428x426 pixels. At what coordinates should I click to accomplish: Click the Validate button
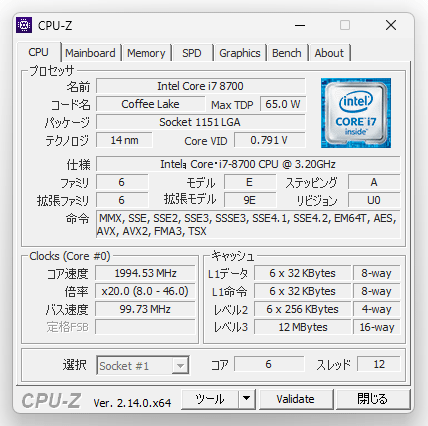click(x=296, y=399)
